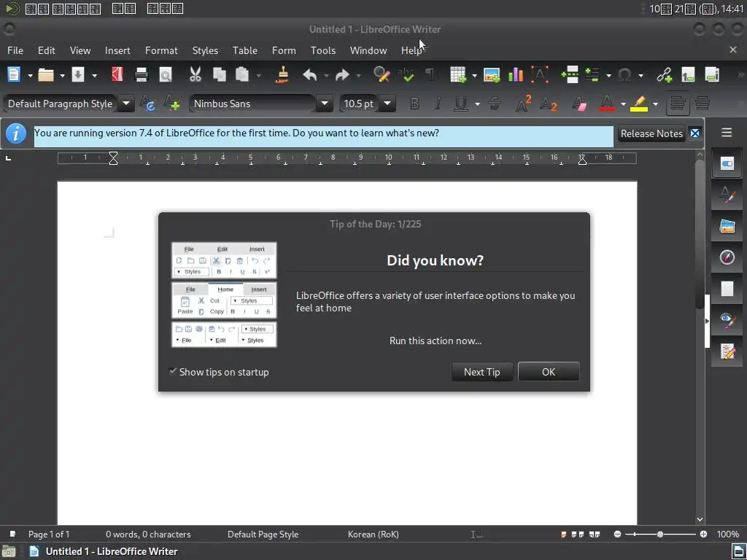Screen dimensions: 747x560
Task: Click the Insert Endnote icon
Action: pyautogui.click(x=712, y=75)
